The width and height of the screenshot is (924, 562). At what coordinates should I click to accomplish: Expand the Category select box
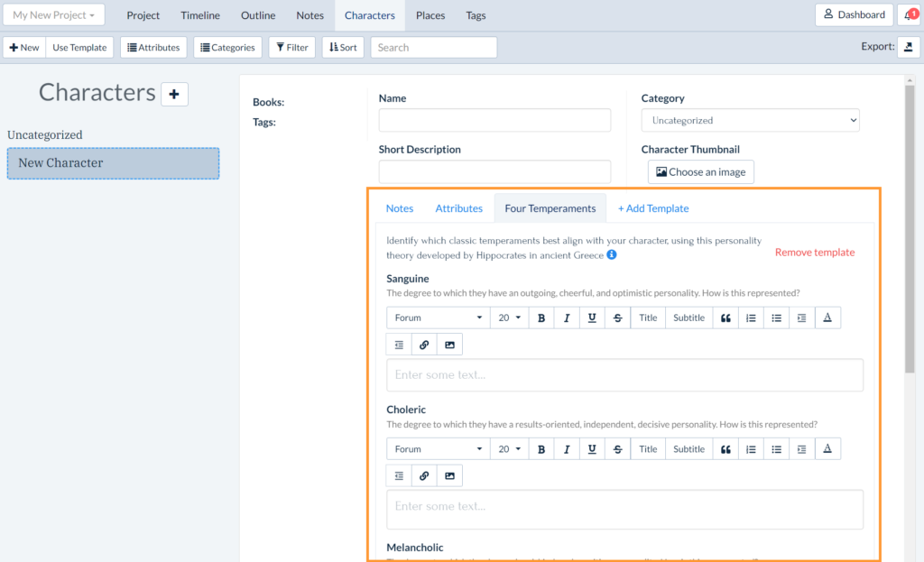click(750, 121)
